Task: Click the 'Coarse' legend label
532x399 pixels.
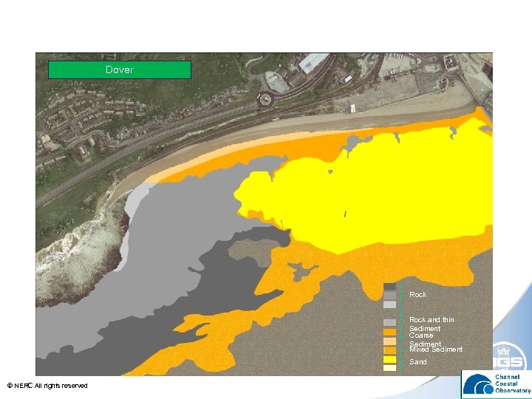Action: click(421, 335)
